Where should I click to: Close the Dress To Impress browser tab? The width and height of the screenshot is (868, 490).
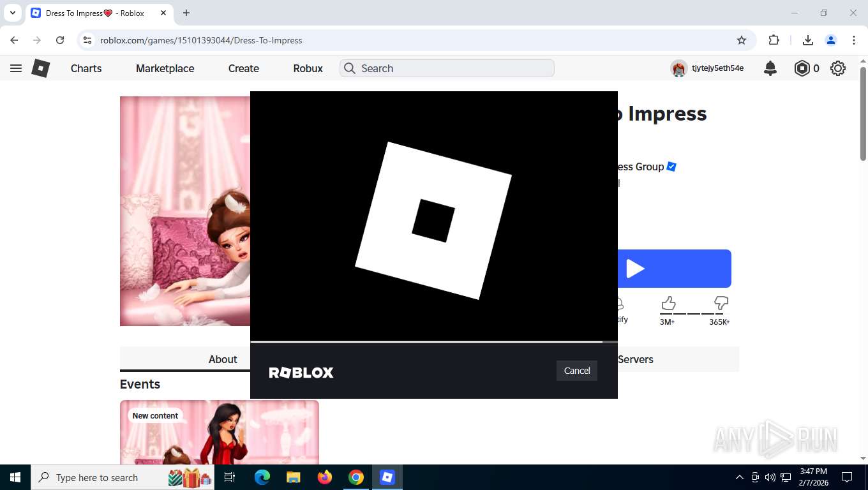[x=163, y=13]
